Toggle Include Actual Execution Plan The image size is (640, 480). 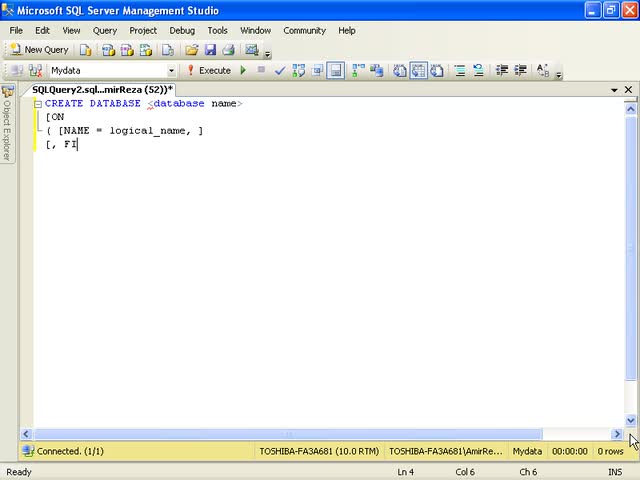pyautogui.click(x=358, y=71)
